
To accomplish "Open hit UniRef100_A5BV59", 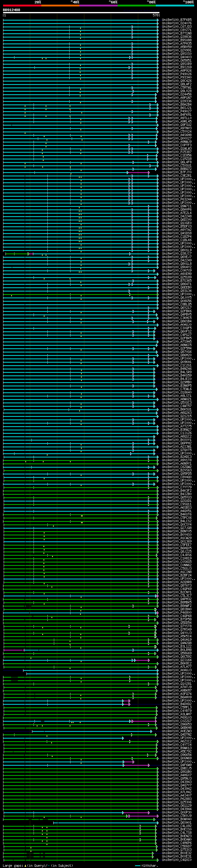I will click(177, 47).
